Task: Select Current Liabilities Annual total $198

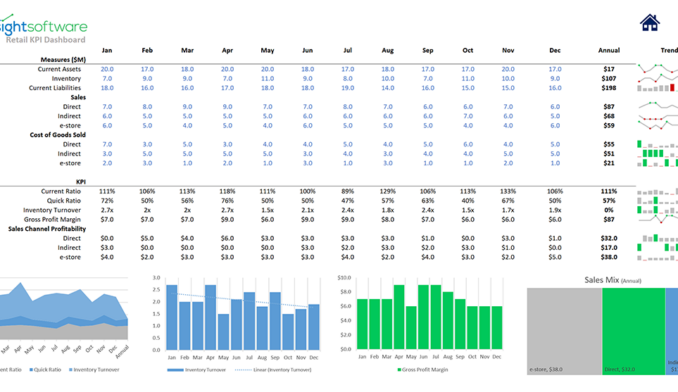Action: pyautogui.click(x=609, y=88)
